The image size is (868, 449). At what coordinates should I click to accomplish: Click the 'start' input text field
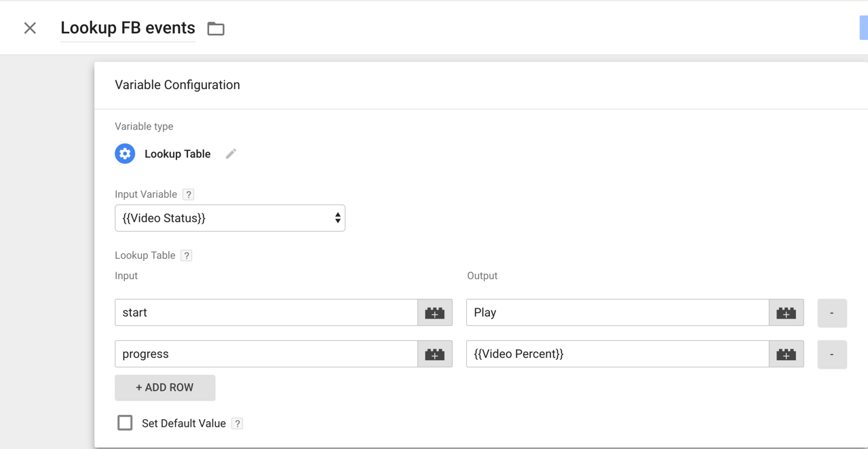click(x=266, y=313)
